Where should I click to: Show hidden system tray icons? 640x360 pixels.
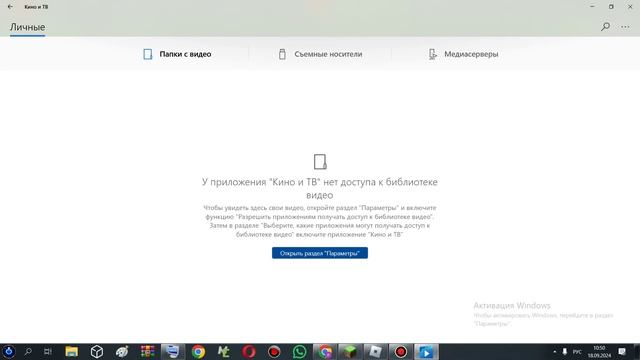[x=554, y=351]
